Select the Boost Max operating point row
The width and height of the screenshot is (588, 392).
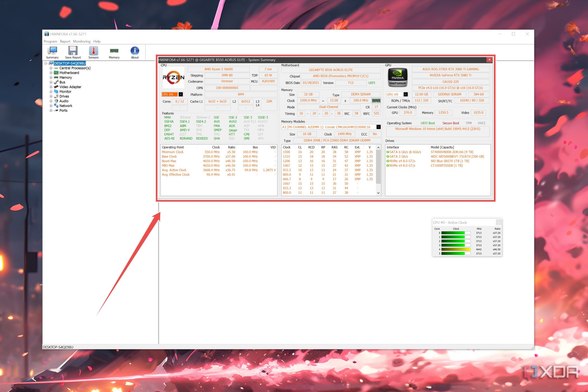(219, 161)
